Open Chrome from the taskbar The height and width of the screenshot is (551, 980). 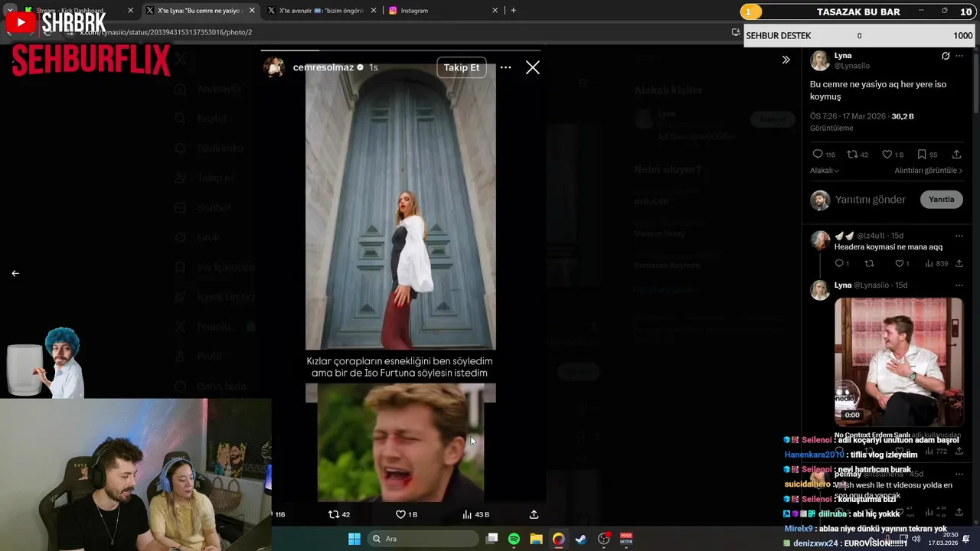(559, 539)
